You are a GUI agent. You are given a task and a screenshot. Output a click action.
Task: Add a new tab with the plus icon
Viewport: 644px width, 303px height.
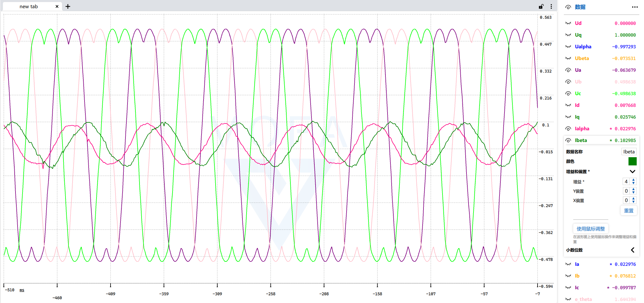68,6
